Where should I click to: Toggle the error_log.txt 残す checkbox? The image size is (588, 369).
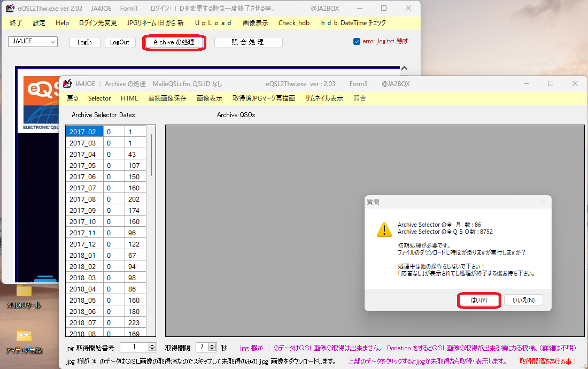tap(357, 41)
